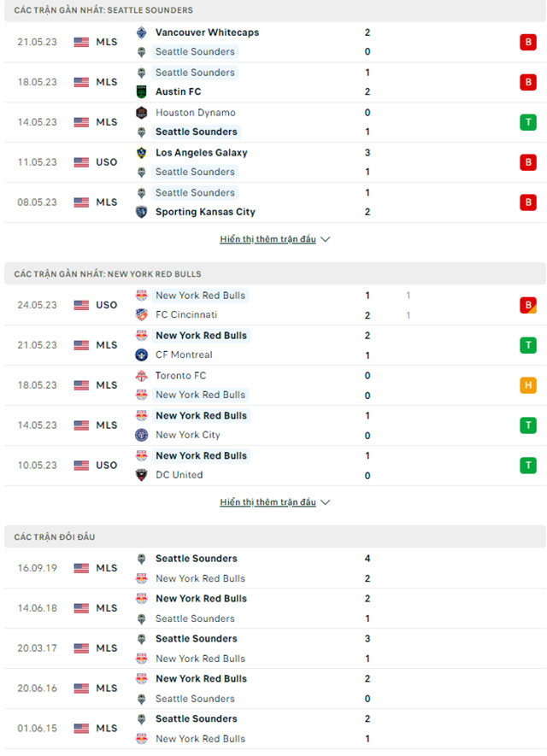
Task: Click the green T badge for Houston Dynamo match
Action: (x=528, y=122)
